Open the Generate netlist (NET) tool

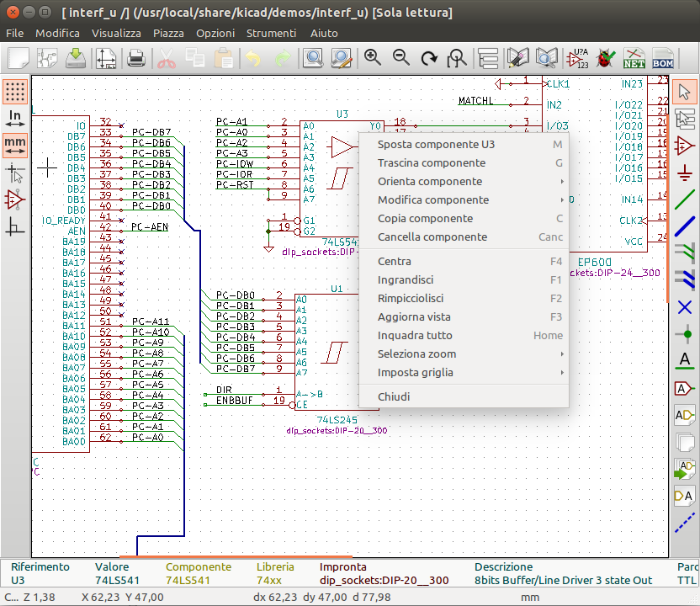(x=634, y=58)
